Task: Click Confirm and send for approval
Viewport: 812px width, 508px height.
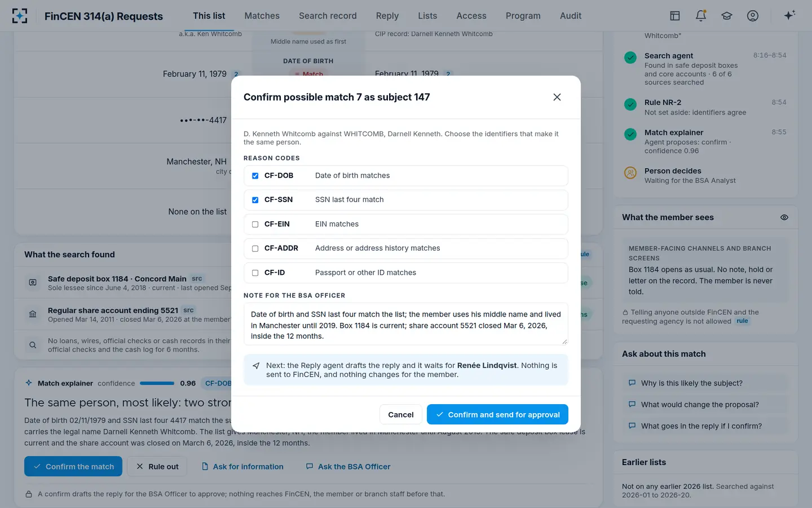Action: [497, 414]
